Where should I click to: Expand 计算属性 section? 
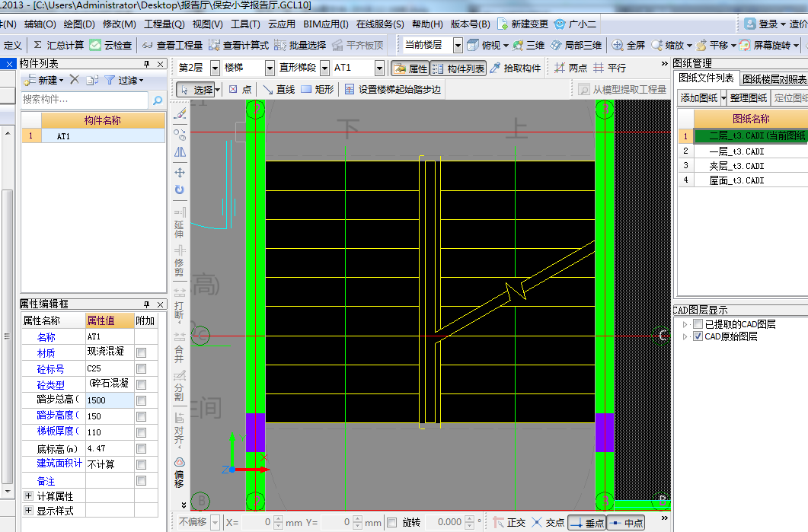[x=28, y=496]
